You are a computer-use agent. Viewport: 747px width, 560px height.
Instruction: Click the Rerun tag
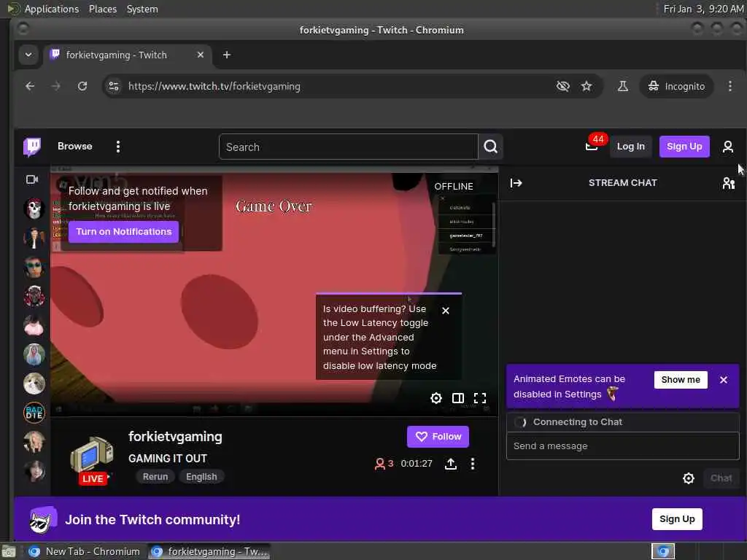coord(155,477)
